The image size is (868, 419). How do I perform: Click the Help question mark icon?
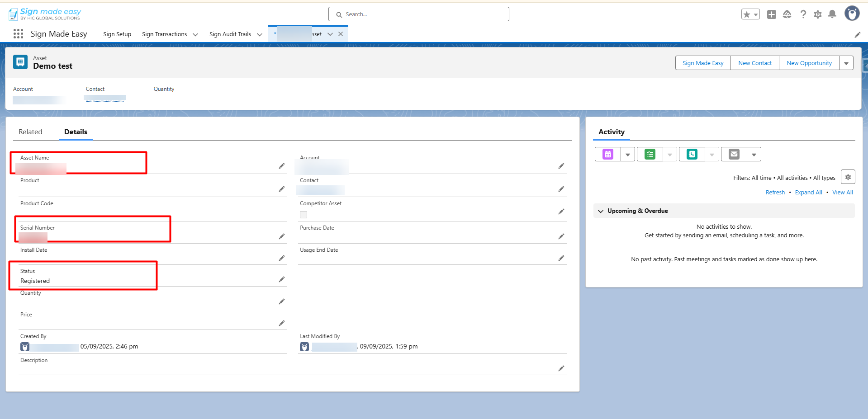803,14
